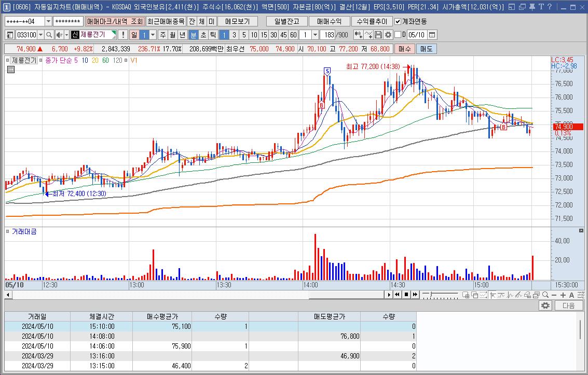Toggle the 분 minute period button

[193, 35]
